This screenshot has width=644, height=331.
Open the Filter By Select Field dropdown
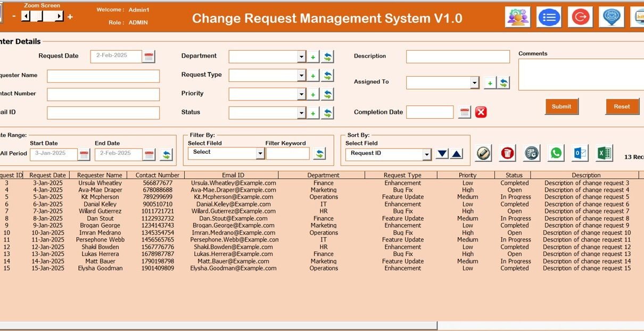click(260, 154)
